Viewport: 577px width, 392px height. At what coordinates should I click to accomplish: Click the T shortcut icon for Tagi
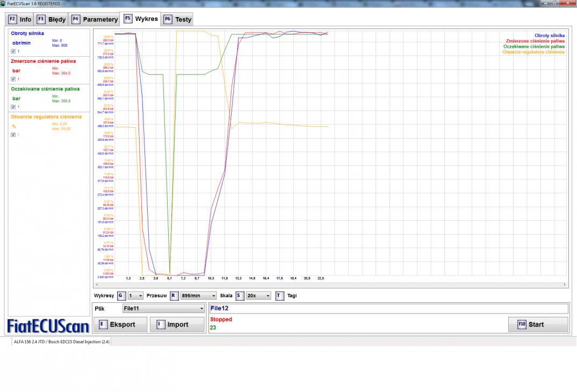(279, 295)
